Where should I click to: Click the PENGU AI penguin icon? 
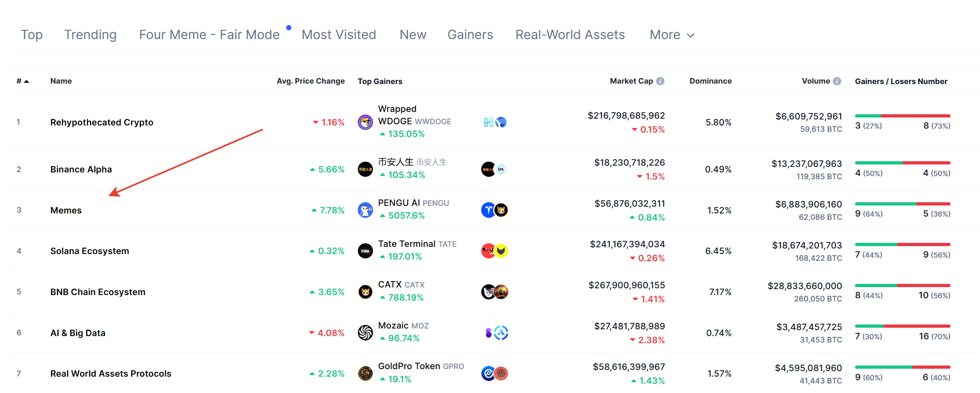tap(365, 210)
